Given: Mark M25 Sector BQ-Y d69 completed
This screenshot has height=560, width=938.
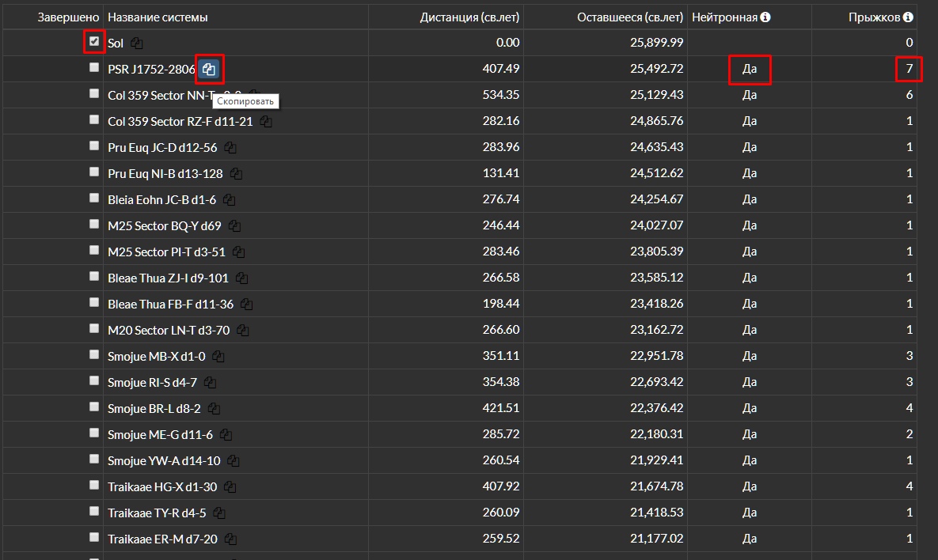Looking at the screenshot, I should coord(94,224).
